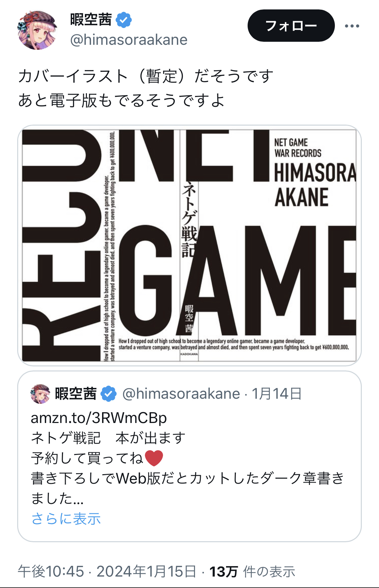Click the red heart emoji in quote

click(154, 458)
